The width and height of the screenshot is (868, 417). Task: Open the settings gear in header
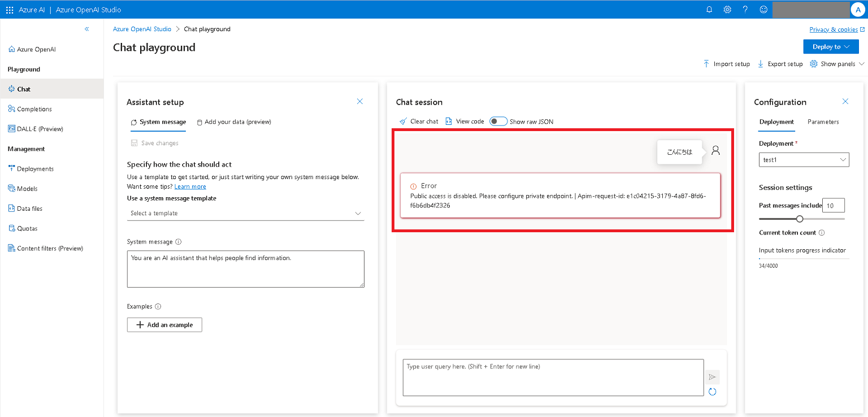pyautogui.click(x=727, y=10)
